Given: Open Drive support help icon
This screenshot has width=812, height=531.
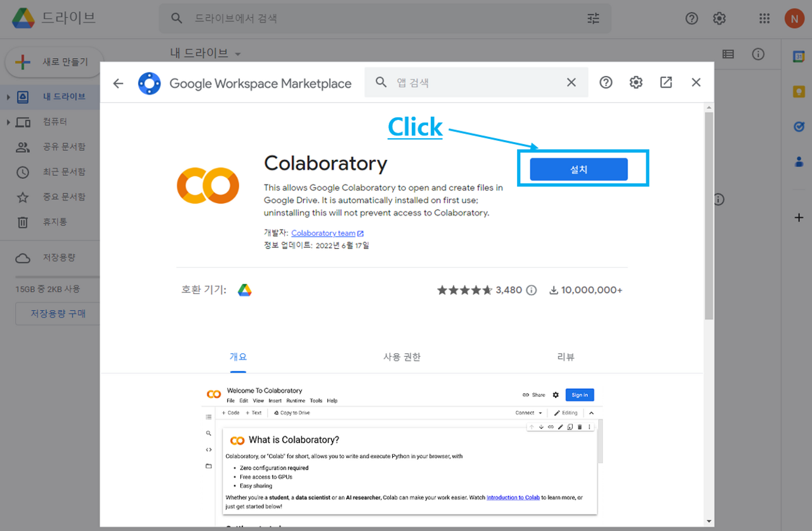Looking at the screenshot, I should pos(691,18).
